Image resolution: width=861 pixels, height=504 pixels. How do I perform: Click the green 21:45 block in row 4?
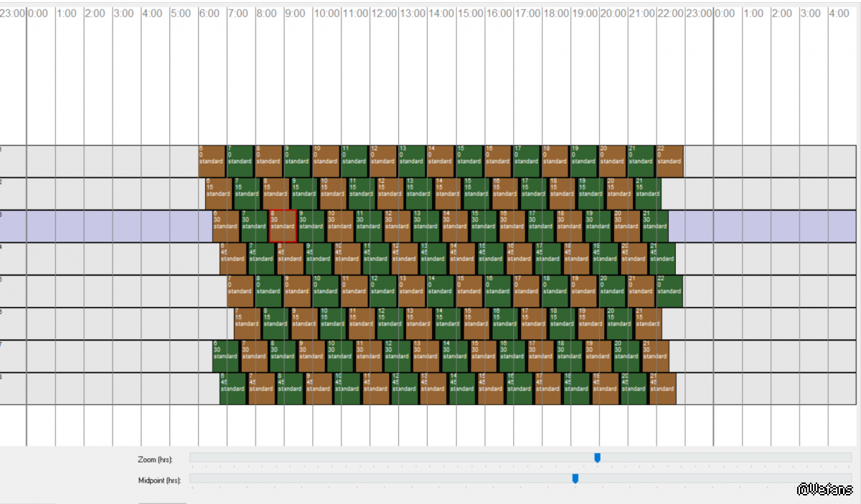pos(662,259)
